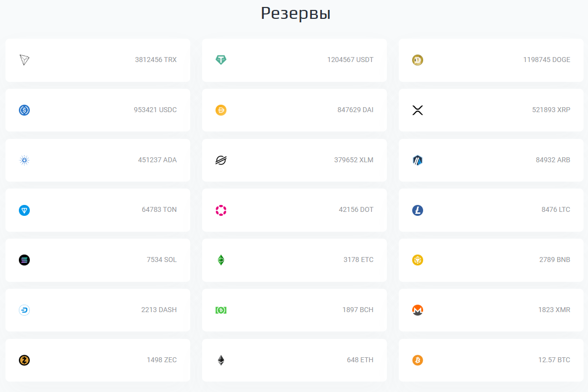The image size is (588, 392).
Task: Click the Tether USDT icon
Action: click(x=221, y=60)
